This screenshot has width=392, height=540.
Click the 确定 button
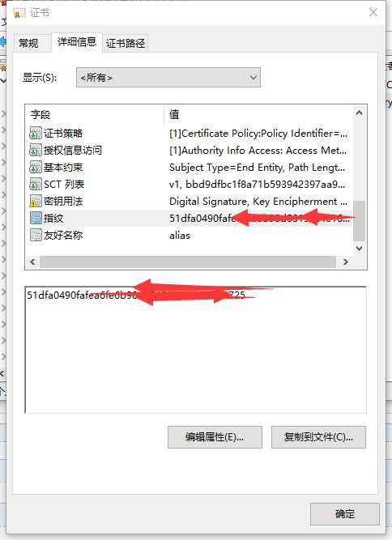[x=345, y=514]
